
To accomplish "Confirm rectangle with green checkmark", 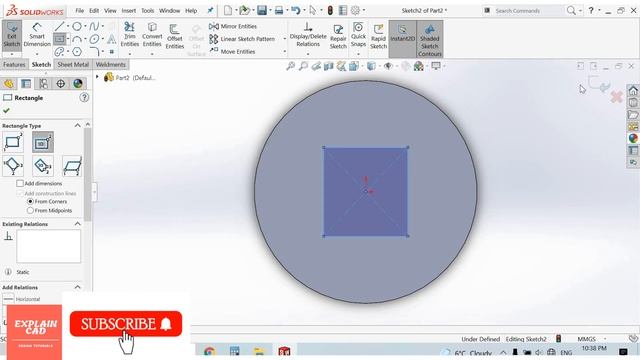I will coord(6,110).
